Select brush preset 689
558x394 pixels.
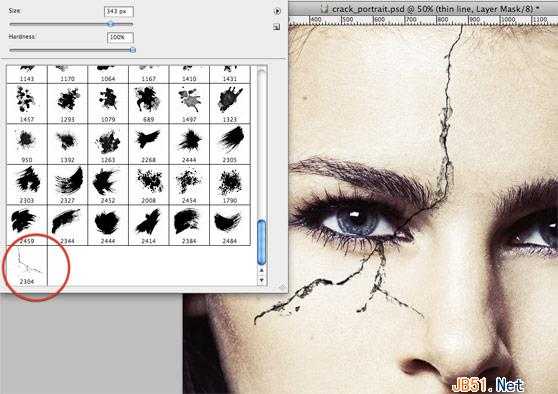(148, 104)
